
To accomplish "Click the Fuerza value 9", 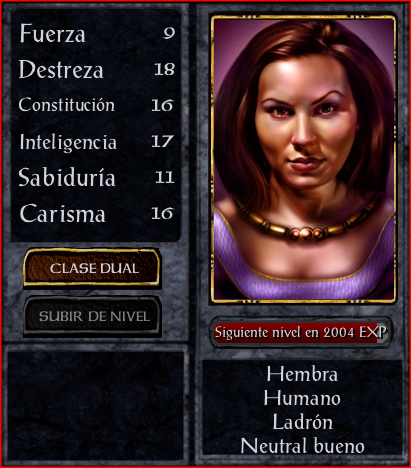I will click(x=169, y=33).
